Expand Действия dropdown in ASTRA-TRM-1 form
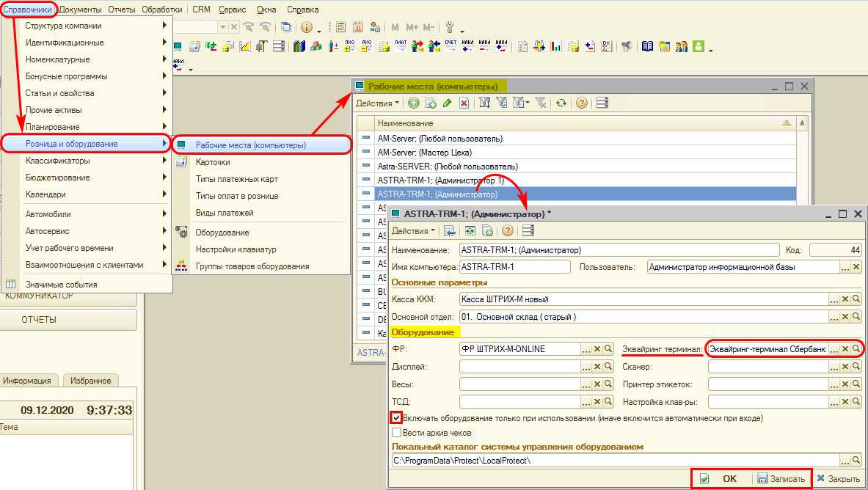Viewport: 868px width, 490px height. (x=413, y=231)
